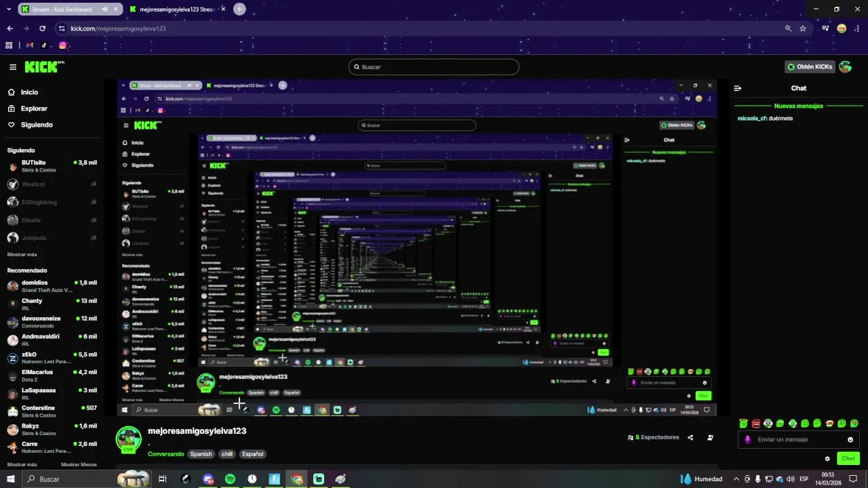The width and height of the screenshot is (868, 488).
Task: Click username micaela_cf in chat
Action: point(751,119)
